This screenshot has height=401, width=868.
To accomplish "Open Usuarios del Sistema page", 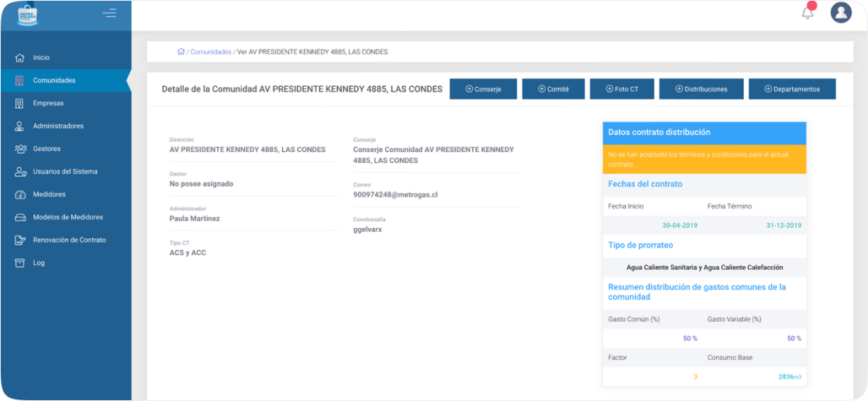I will pos(66,171).
